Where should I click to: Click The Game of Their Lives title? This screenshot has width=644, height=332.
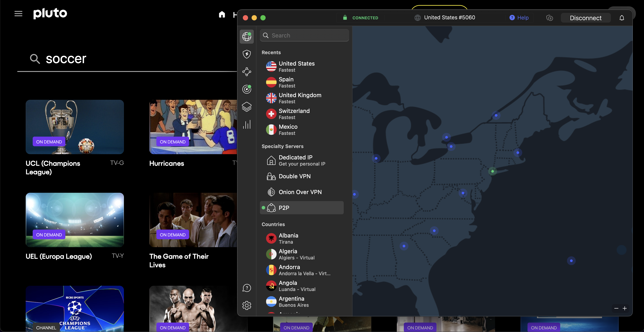[x=179, y=261]
